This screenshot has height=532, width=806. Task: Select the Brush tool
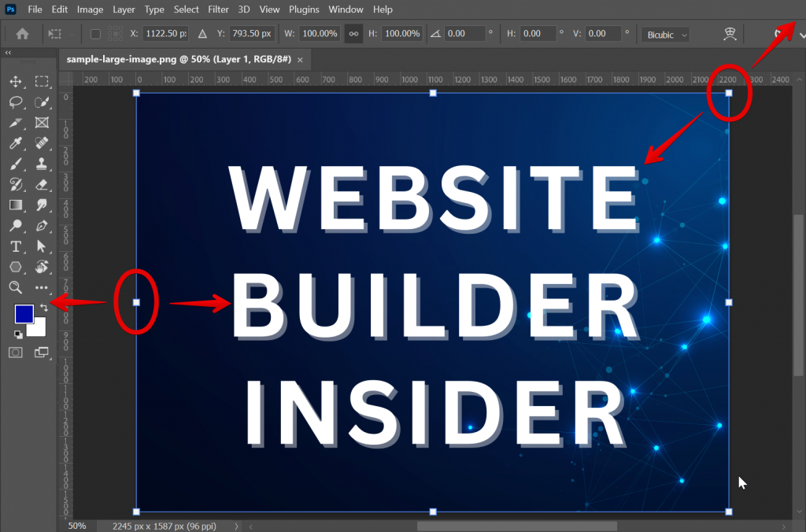coord(17,164)
